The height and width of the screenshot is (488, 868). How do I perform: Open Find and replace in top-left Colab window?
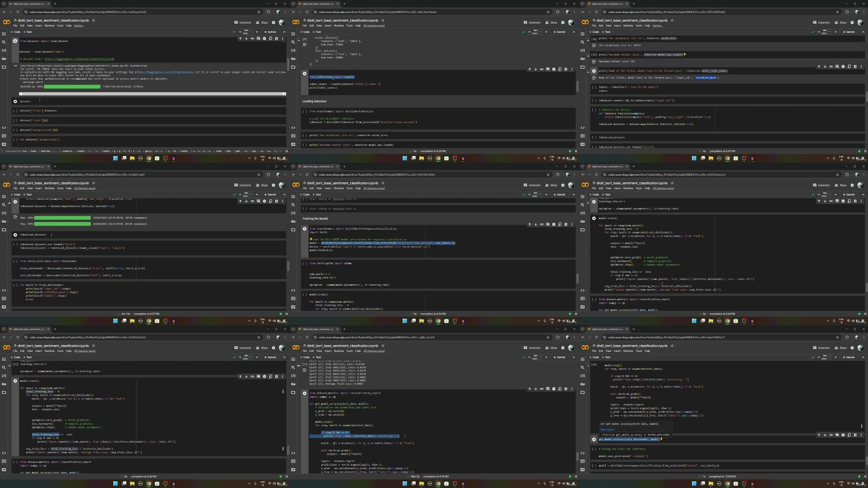coord(4,42)
